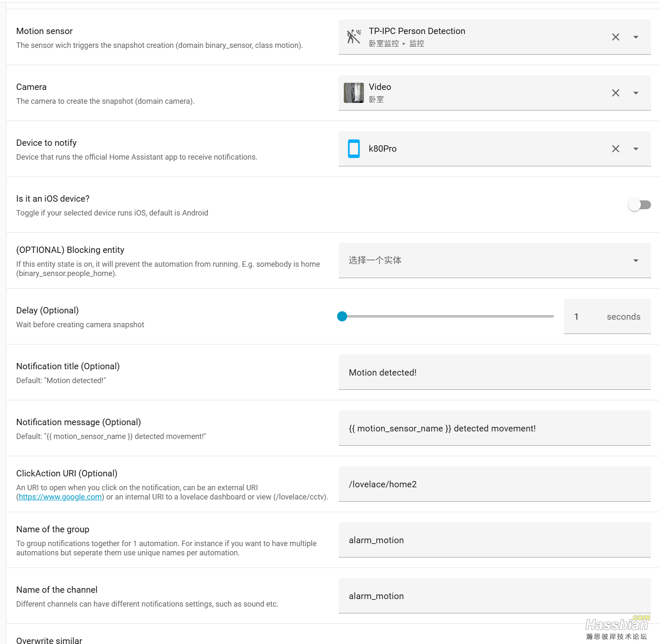Click the motion sensor person detection icon
Screen dimensions: 659x644
click(353, 37)
